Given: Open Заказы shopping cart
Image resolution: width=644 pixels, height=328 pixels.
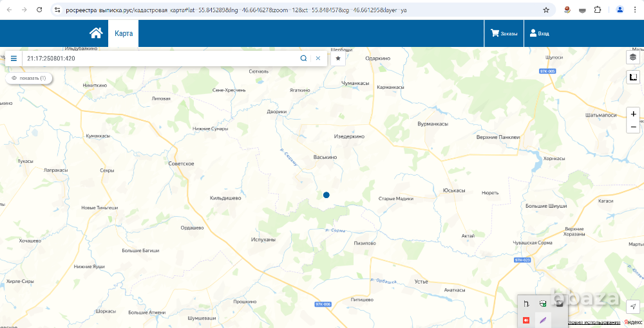Looking at the screenshot, I should 504,33.
